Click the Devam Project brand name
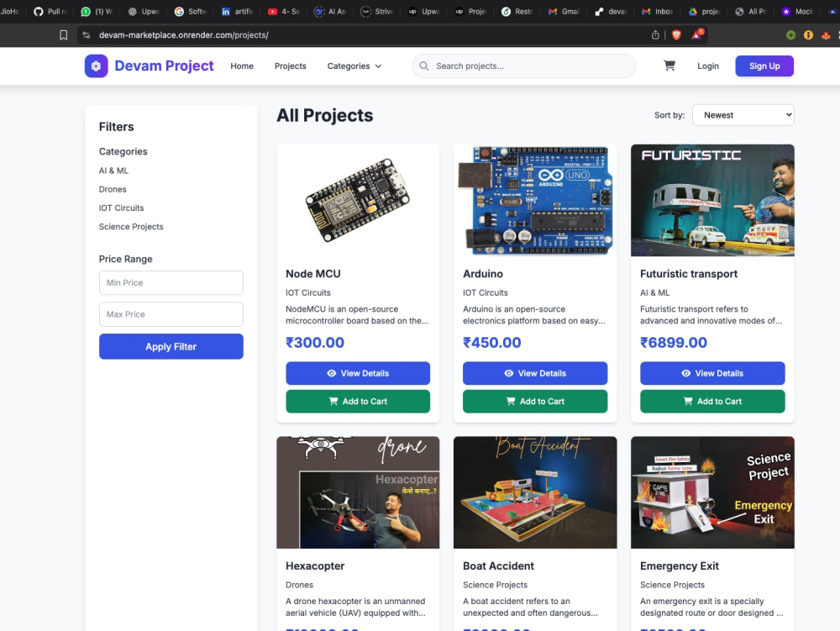This screenshot has height=631, width=840. (164, 66)
